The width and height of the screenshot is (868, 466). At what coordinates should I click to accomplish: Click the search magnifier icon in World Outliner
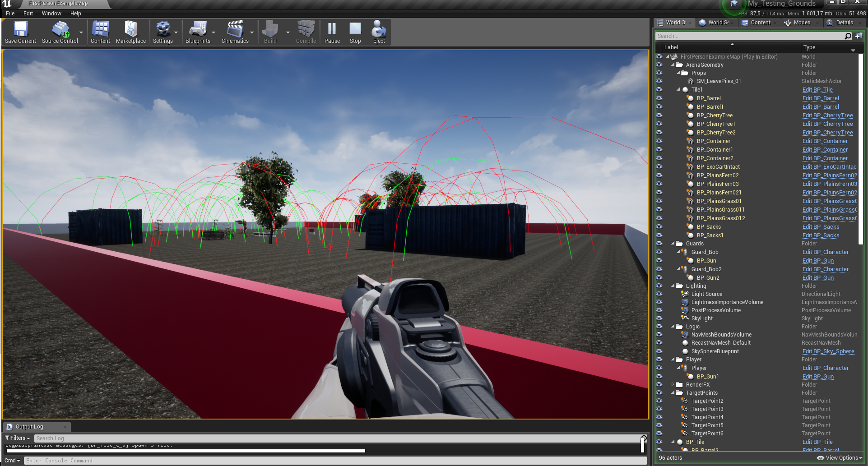coord(848,36)
